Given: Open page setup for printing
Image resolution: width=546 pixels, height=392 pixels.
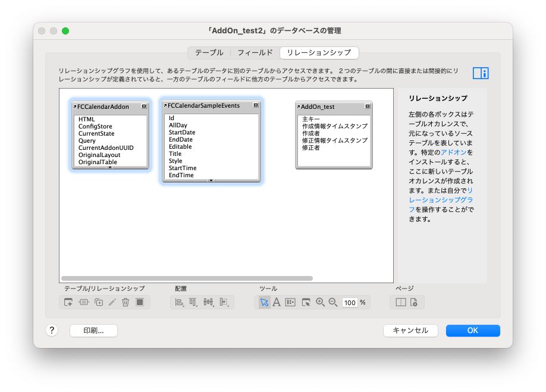Looking at the screenshot, I should (x=414, y=302).
